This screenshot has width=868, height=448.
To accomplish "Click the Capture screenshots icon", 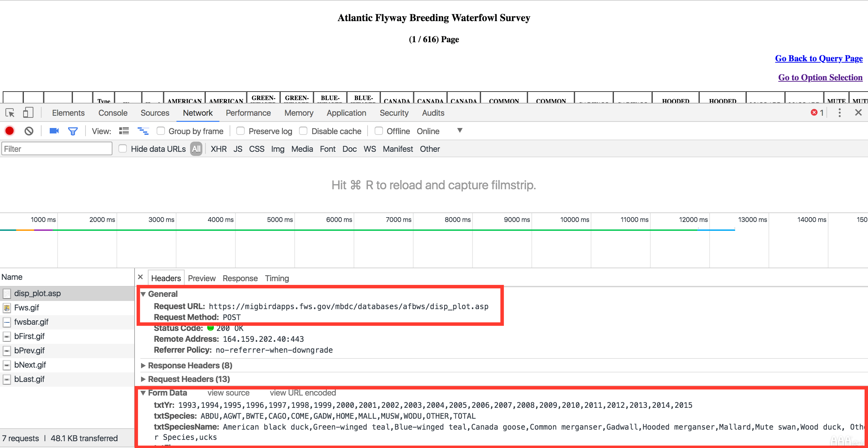I will (54, 131).
